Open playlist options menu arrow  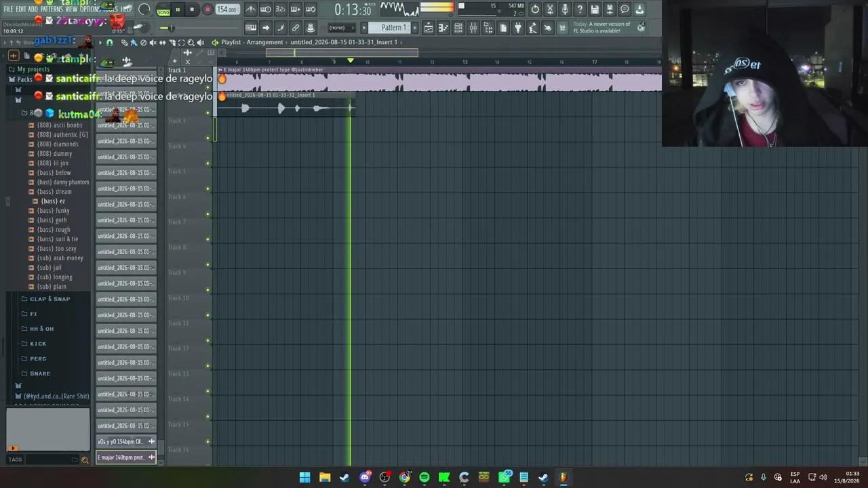pyautogui.click(x=100, y=43)
